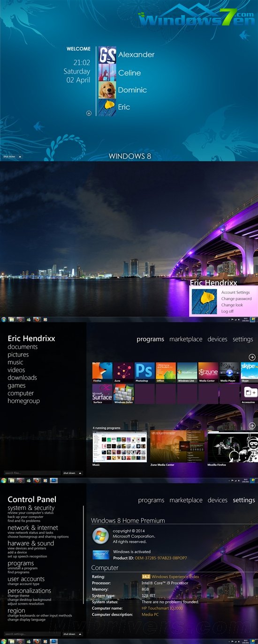Click the leaf account picture in the popup
Image resolution: width=258 pixels, height=644 pixels.
[x=204, y=301]
